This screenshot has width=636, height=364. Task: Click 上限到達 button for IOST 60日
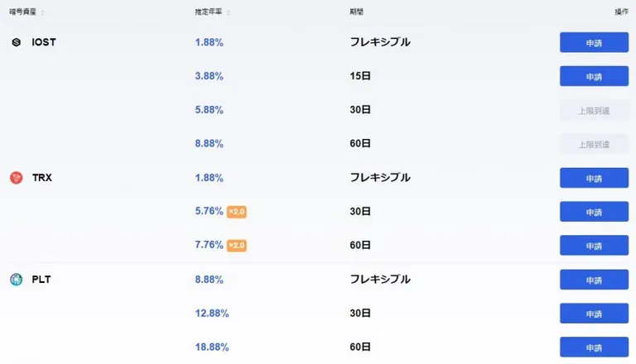(595, 144)
